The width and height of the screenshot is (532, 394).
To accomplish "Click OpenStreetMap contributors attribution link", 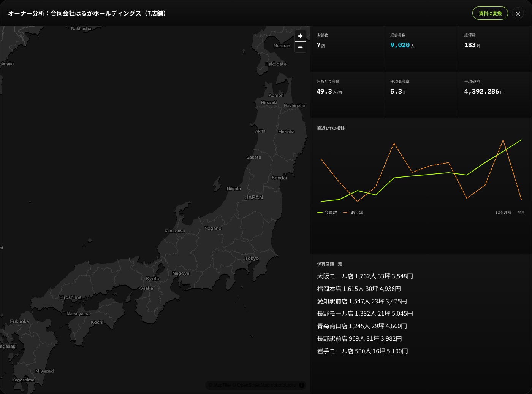I will 266,385.
